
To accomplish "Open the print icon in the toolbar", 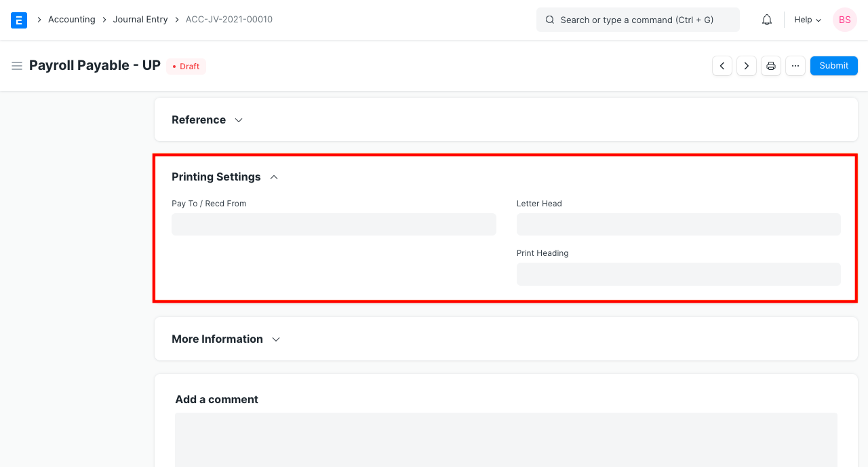I will point(770,65).
